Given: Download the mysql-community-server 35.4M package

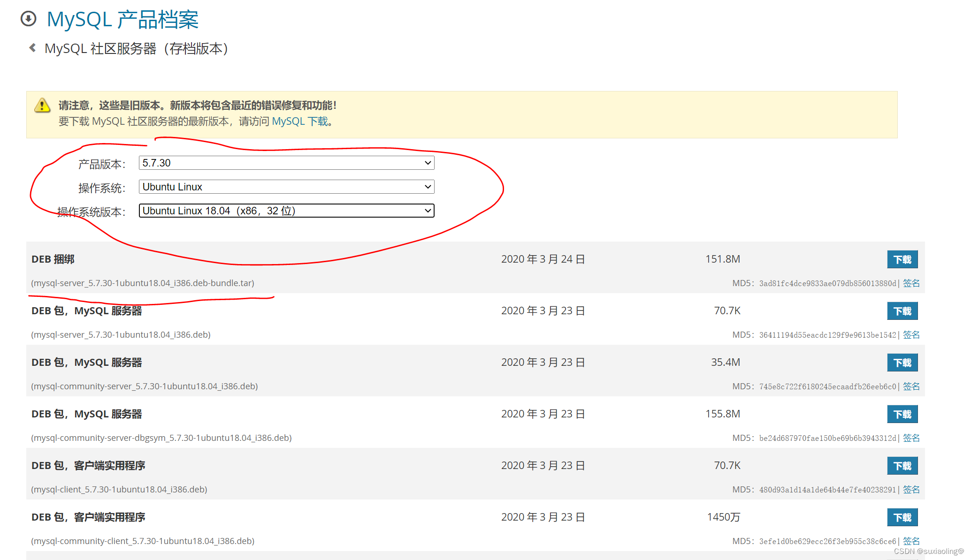Looking at the screenshot, I should (x=902, y=363).
